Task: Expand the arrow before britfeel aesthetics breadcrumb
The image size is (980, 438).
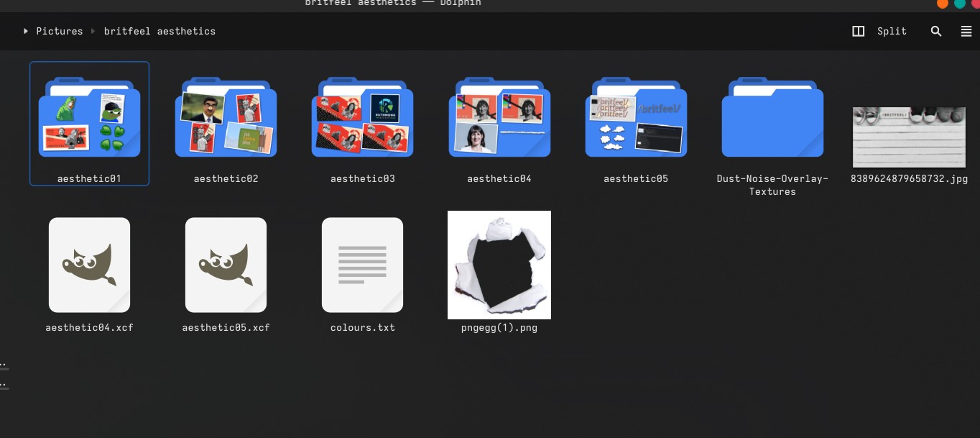Action: 93,31
